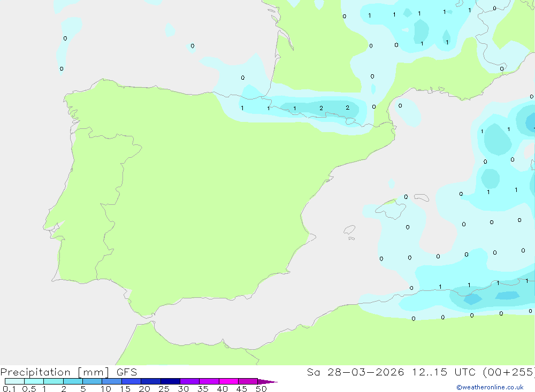Image resolution: width=535 pixels, height=392 pixels.
Task: Select the 2–5 mm legend color box
Action: (73, 381)
